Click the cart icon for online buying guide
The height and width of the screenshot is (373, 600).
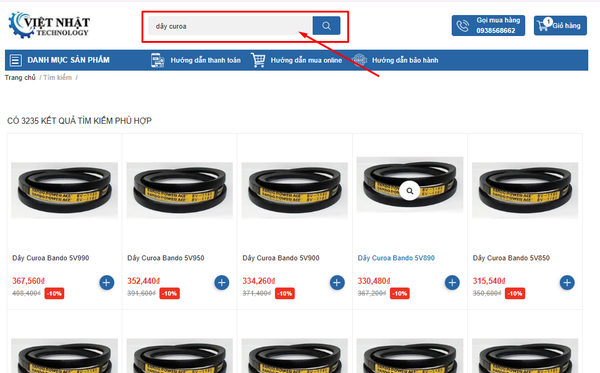point(258,60)
